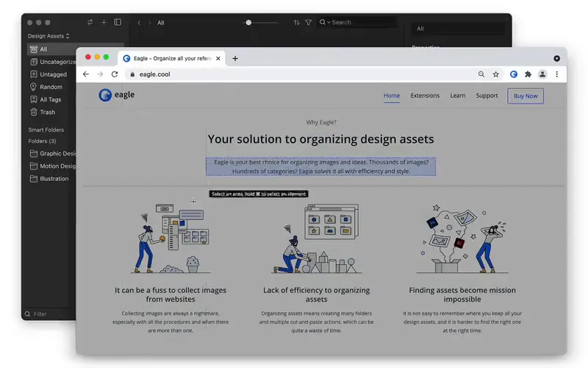Screen dimensions: 588x368
Task: Select the Home nav link
Action: pyautogui.click(x=392, y=96)
